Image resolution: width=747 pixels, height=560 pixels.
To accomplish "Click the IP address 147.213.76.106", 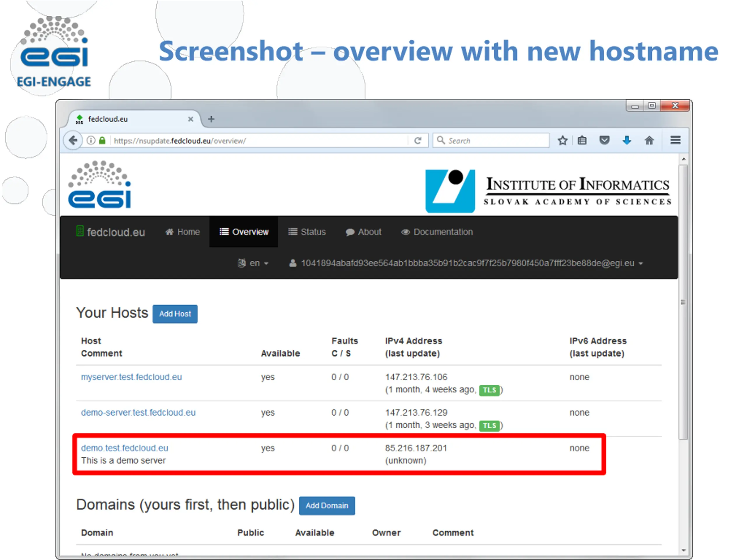I will [416, 377].
